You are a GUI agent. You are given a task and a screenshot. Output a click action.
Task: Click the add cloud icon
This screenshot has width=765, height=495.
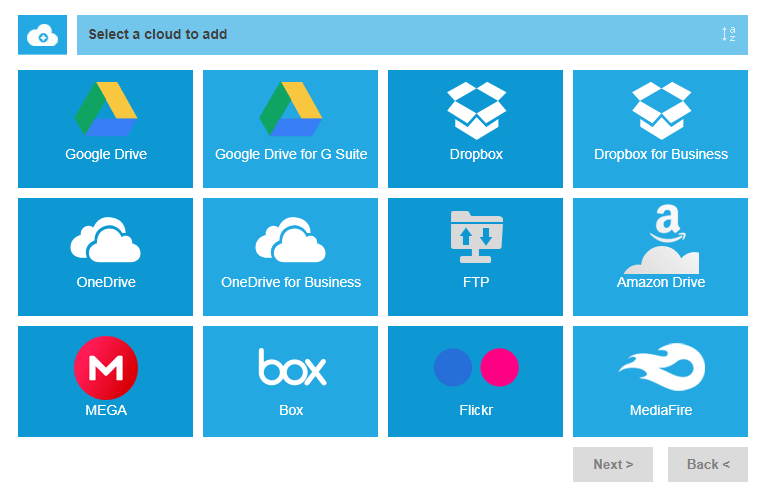42,35
